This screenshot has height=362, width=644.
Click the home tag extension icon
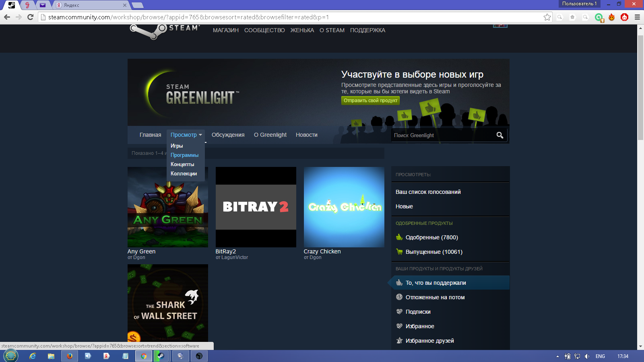[572, 17]
